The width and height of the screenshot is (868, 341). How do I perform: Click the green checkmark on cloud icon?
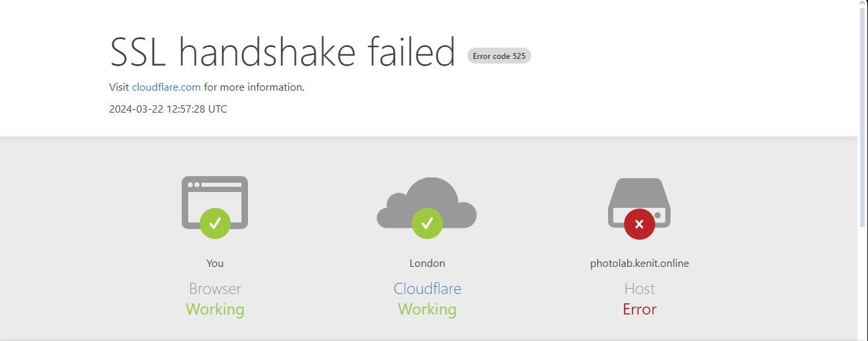point(427,223)
